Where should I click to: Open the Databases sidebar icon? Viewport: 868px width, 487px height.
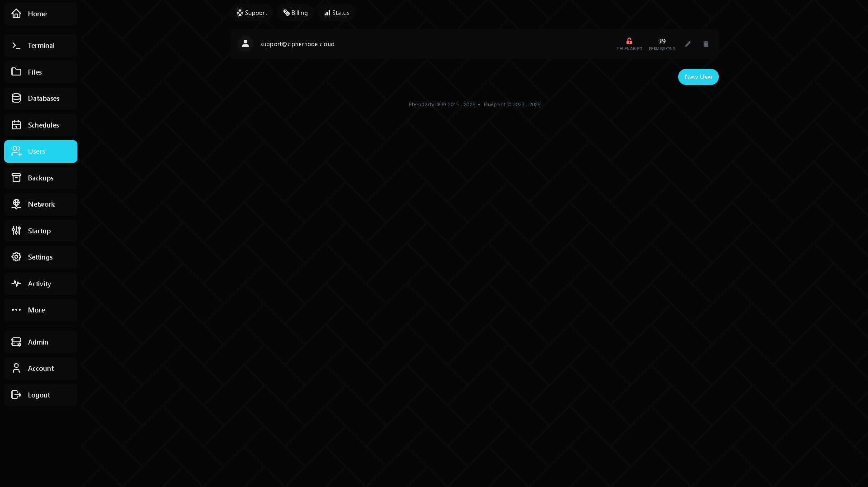pyautogui.click(x=16, y=98)
